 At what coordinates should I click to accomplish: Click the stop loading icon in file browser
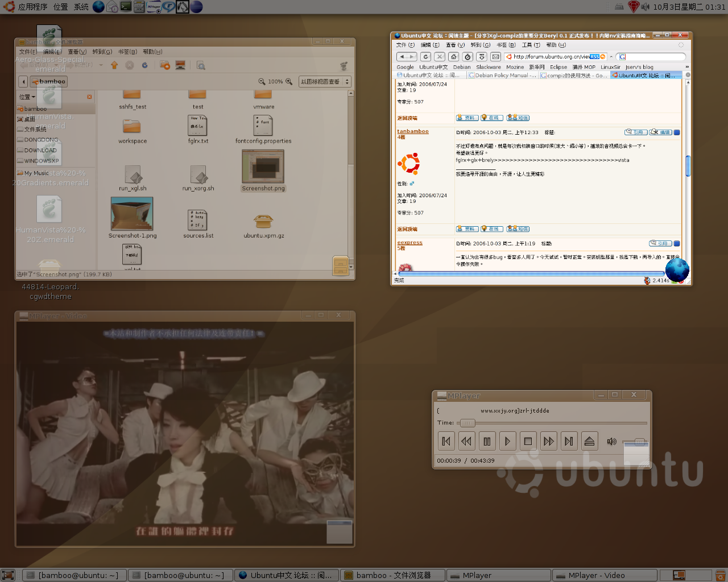130,65
